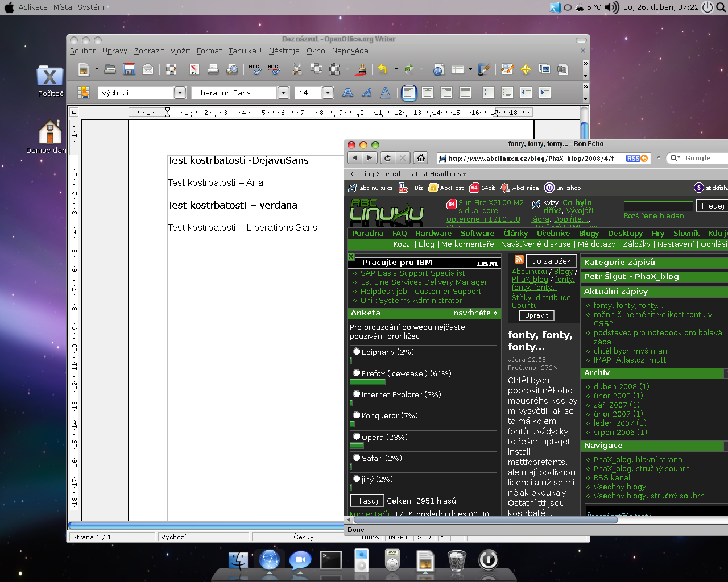Open Google search engine dropdown

click(675, 158)
